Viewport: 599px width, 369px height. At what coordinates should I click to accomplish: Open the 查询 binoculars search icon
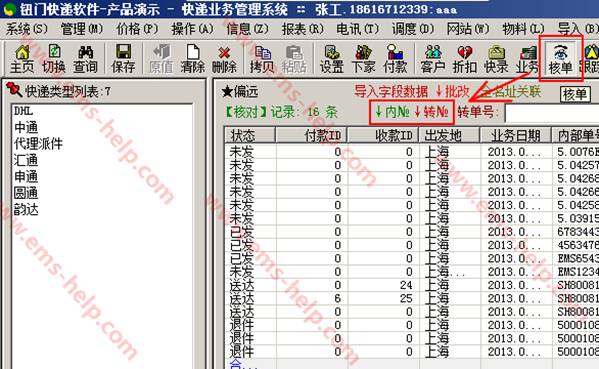click(86, 59)
